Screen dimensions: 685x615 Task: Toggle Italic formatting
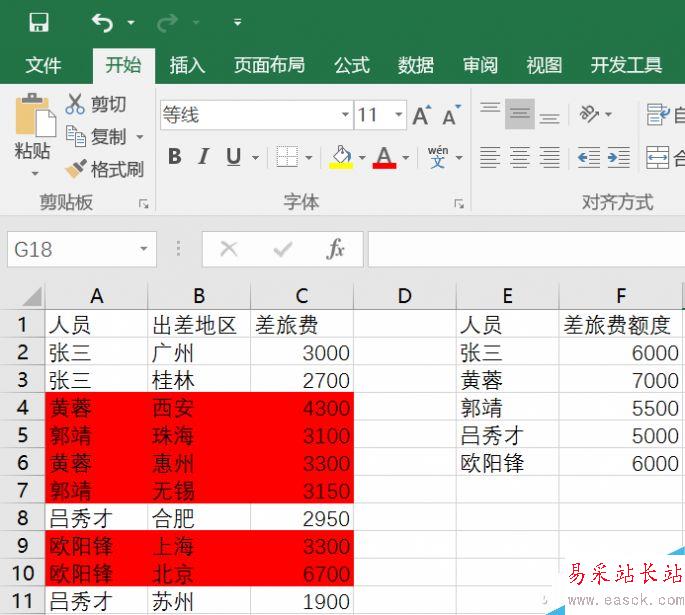(x=203, y=156)
